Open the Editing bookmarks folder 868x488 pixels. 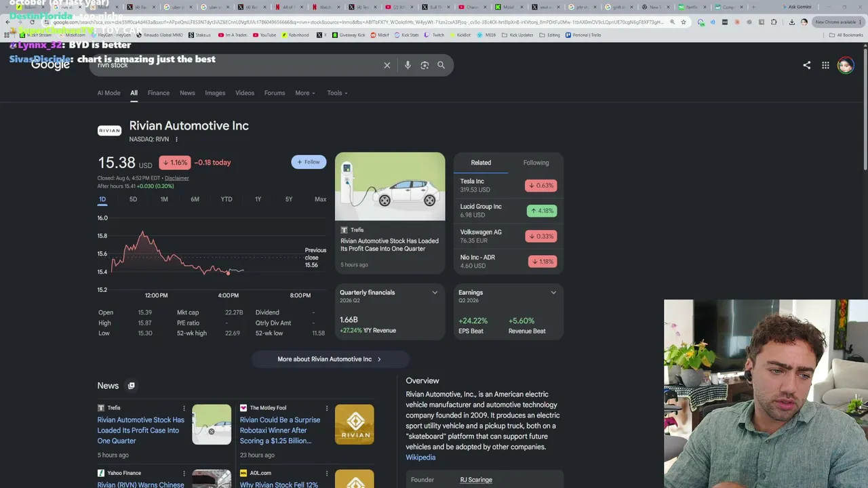(x=550, y=35)
